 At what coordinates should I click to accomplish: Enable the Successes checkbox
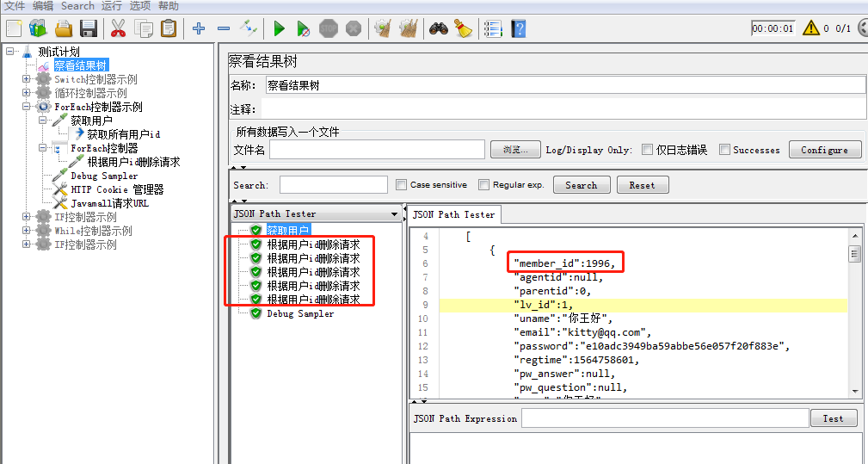(724, 150)
